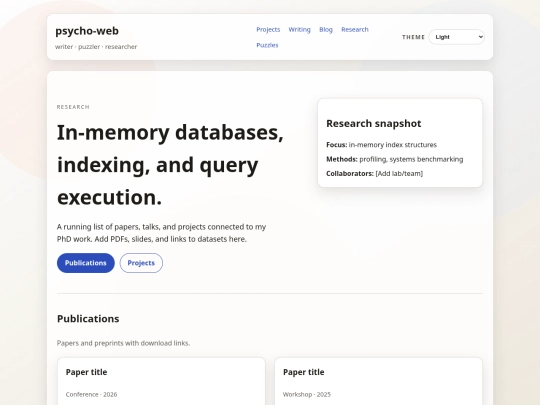
Task: Click the Paper title card marked Workshop 2025
Action: (x=378, y=381)
